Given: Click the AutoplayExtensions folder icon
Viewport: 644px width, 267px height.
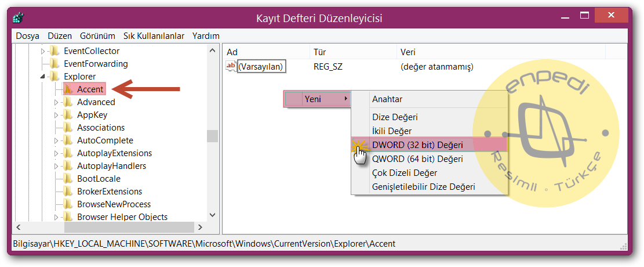Looking at the screenshot, I should pyautogui.click(x=68, y=153).
